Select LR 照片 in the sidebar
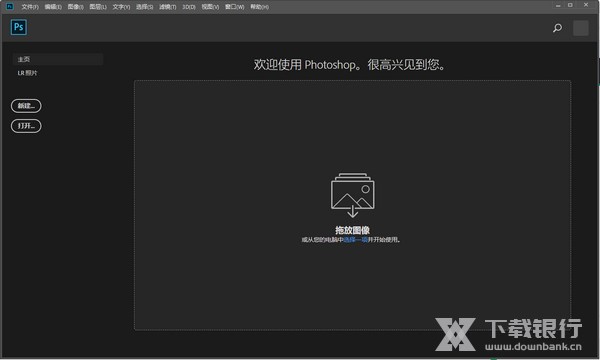600x360 pixels. coord(27,73)
